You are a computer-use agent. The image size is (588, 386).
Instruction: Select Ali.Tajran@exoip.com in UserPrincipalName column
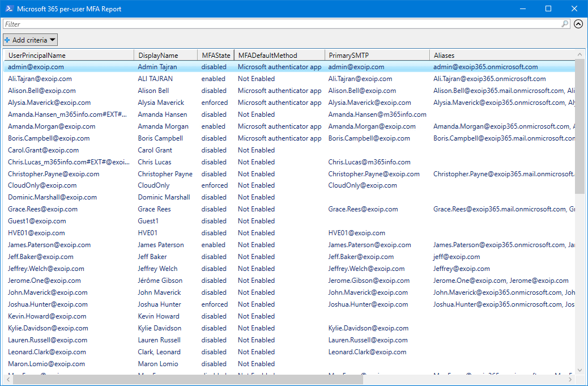coord(40,79)
